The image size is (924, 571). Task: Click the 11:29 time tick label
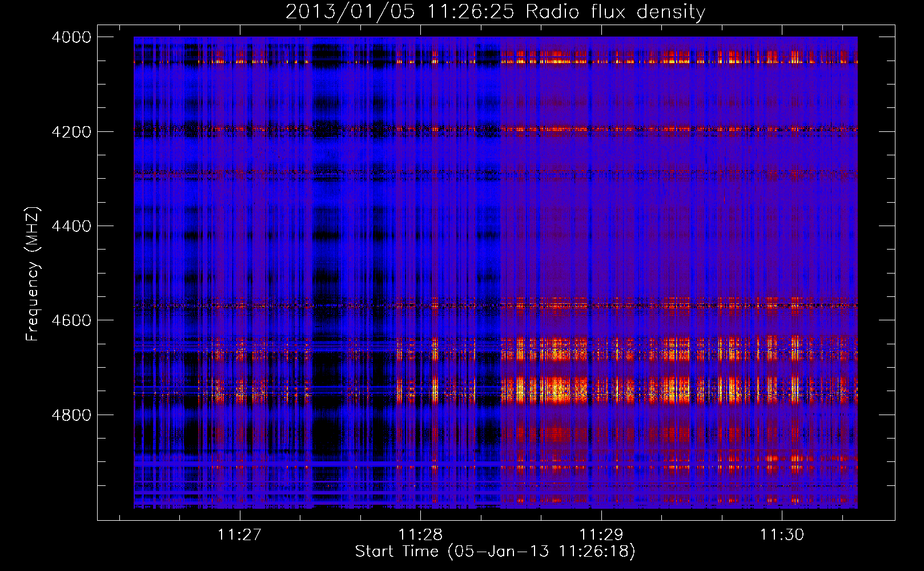click(x=601, y=535)
